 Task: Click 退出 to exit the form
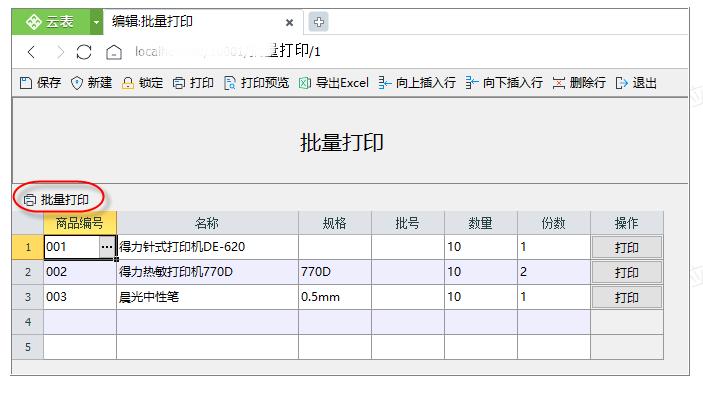[636, 83]
